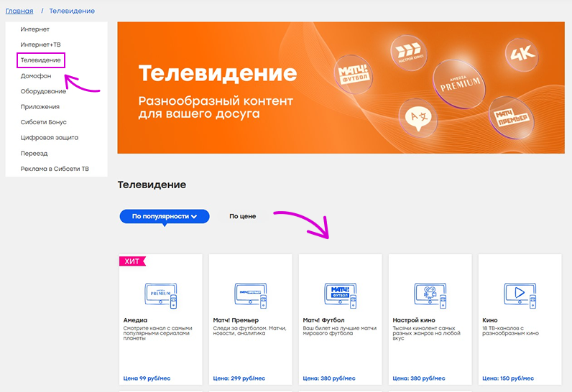Image resolution: width=572 pixels, height=392 pixels.
Task: Click the banner subtitle Разнообразный контент
Action: tap(216, 107)
